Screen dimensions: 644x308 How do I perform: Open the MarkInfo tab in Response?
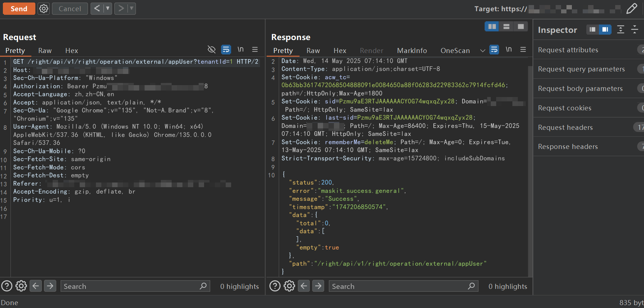click(x=412, y=51)
